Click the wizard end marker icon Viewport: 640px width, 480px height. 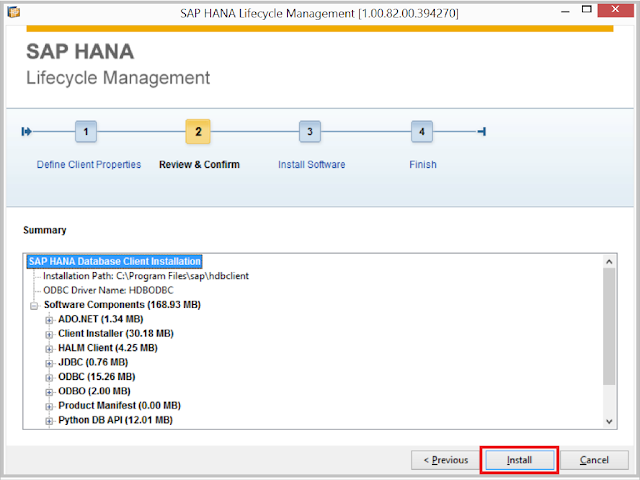click(x=482, y=131)
